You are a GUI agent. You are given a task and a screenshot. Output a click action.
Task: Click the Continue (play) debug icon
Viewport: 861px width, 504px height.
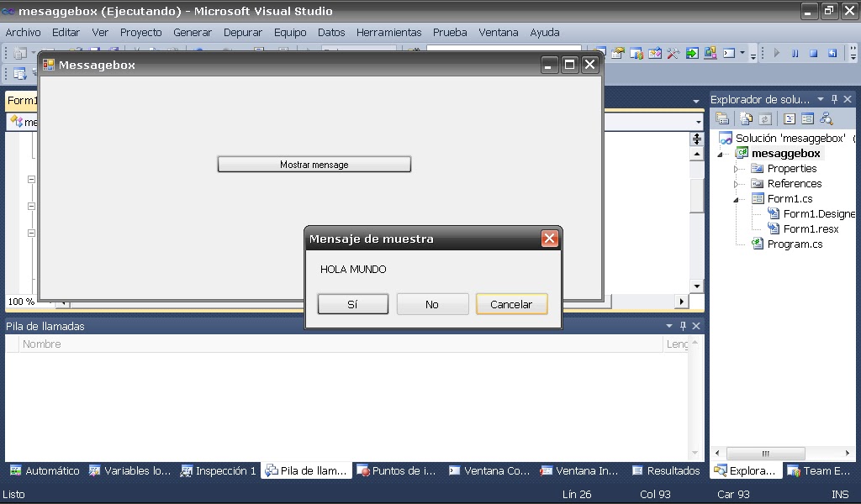778,53
